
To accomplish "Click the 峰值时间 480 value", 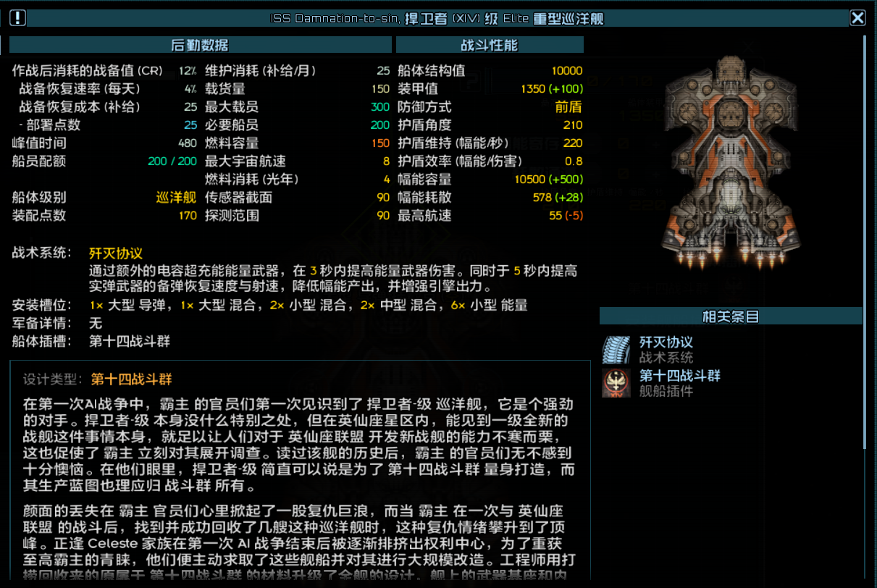I will (x=187, y=143).
